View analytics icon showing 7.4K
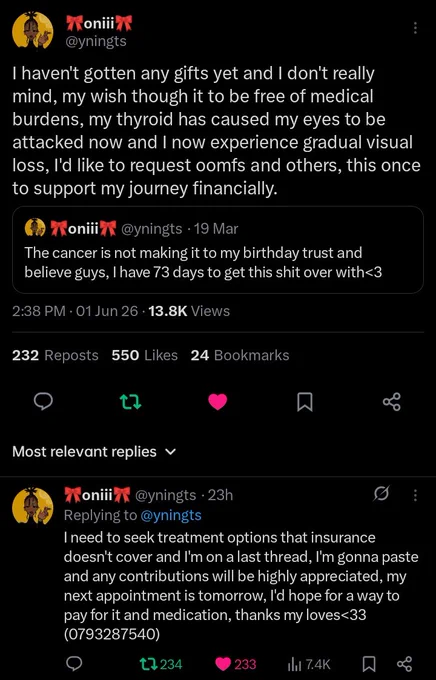 tap(309, 664)
